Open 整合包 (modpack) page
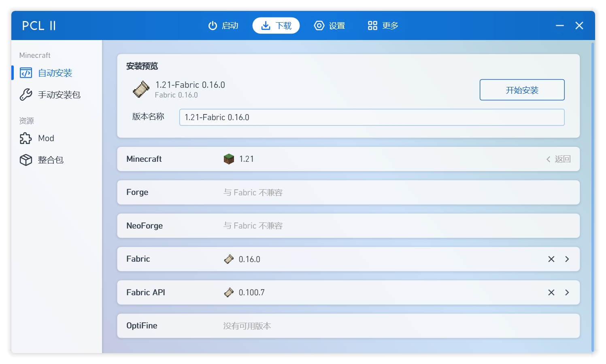Viewport: 606px width, 364px height. (57, 160)
